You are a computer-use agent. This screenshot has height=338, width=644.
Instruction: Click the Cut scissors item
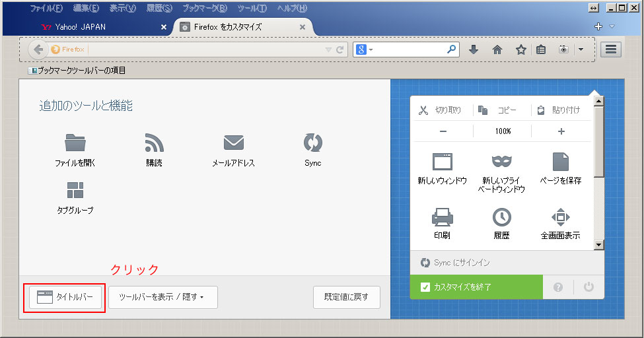coord(441,110)
